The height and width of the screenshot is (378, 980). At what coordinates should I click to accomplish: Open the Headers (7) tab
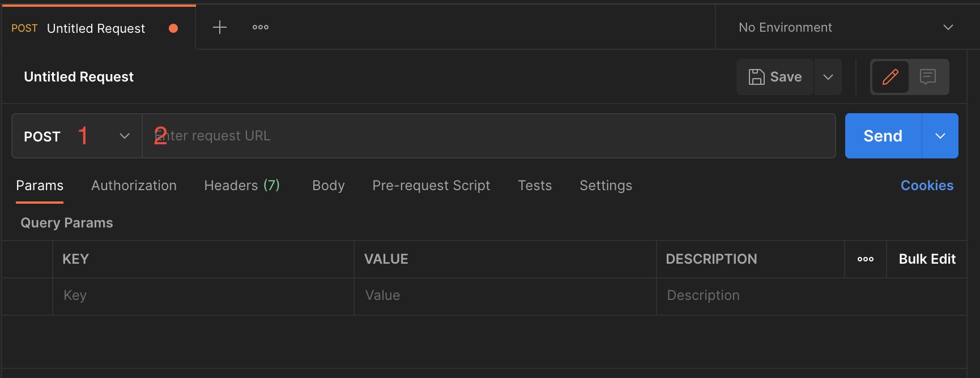242,186
